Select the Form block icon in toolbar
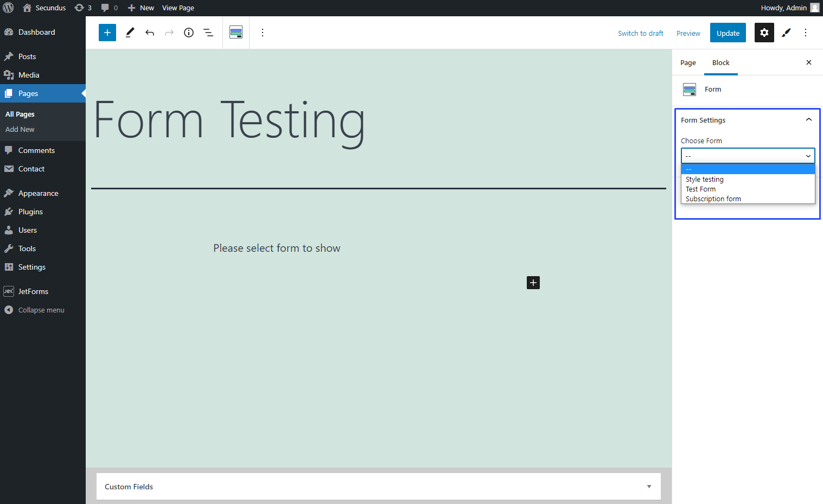This screenshot has width=823, height=504. coord(235,32)
